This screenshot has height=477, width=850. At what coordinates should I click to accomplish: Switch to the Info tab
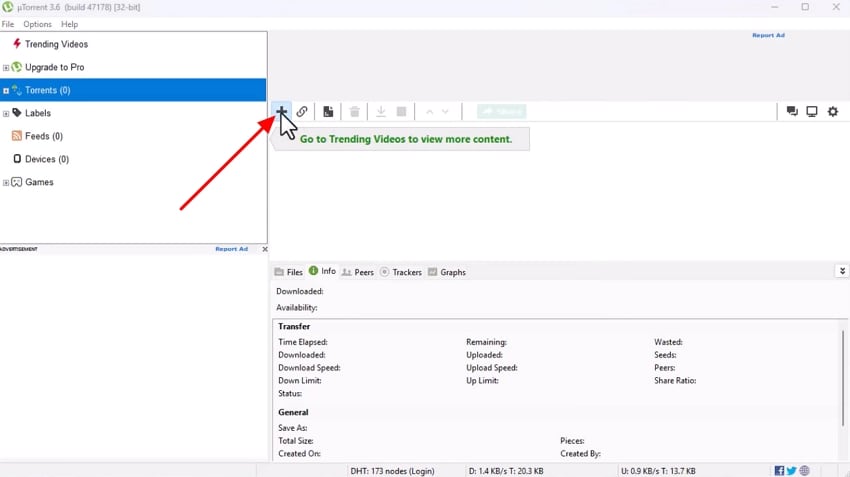323,271
